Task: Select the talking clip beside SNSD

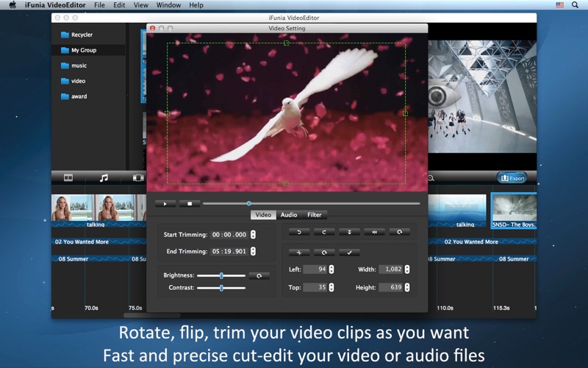Action: (457, 210)
